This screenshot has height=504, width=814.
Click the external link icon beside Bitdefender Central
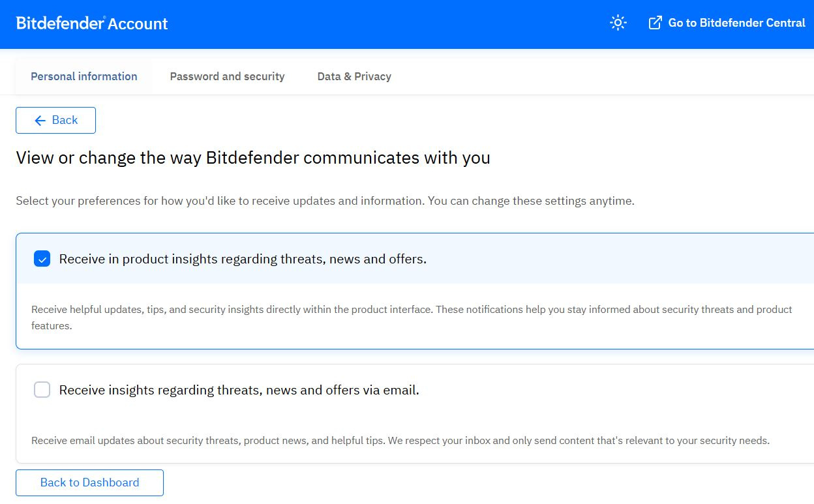click(655, 23)
